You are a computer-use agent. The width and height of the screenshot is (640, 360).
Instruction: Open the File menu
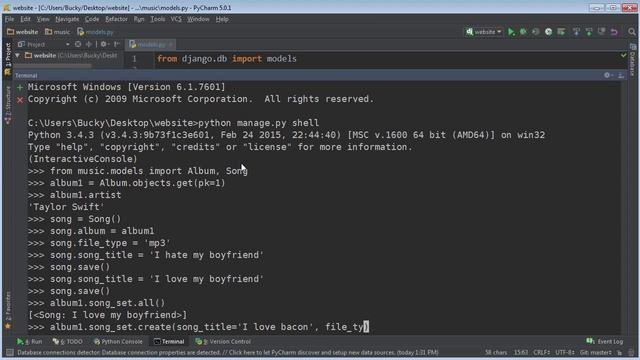pos(9,19)
